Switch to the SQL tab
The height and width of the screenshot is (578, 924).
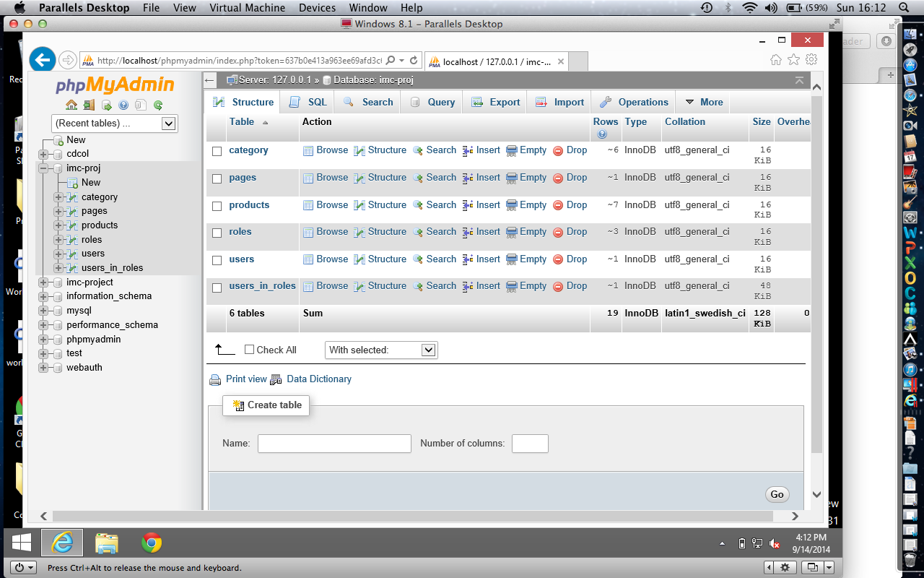pos(308,102)
